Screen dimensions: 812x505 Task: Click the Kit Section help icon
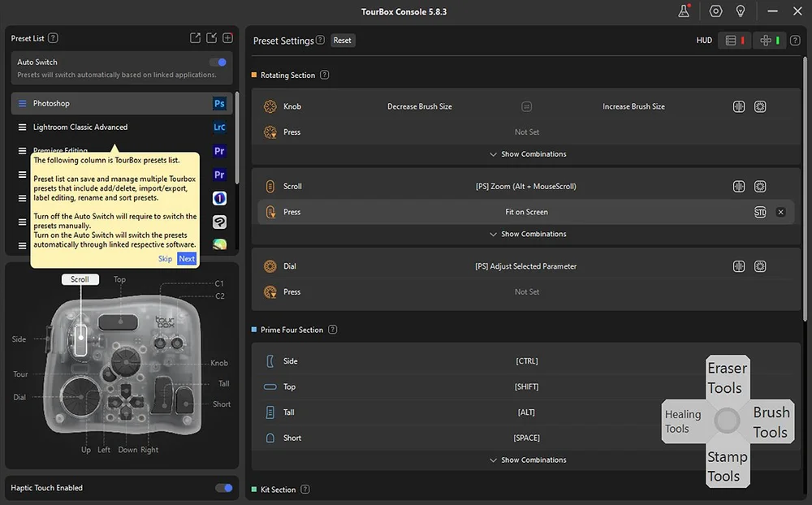305,489
